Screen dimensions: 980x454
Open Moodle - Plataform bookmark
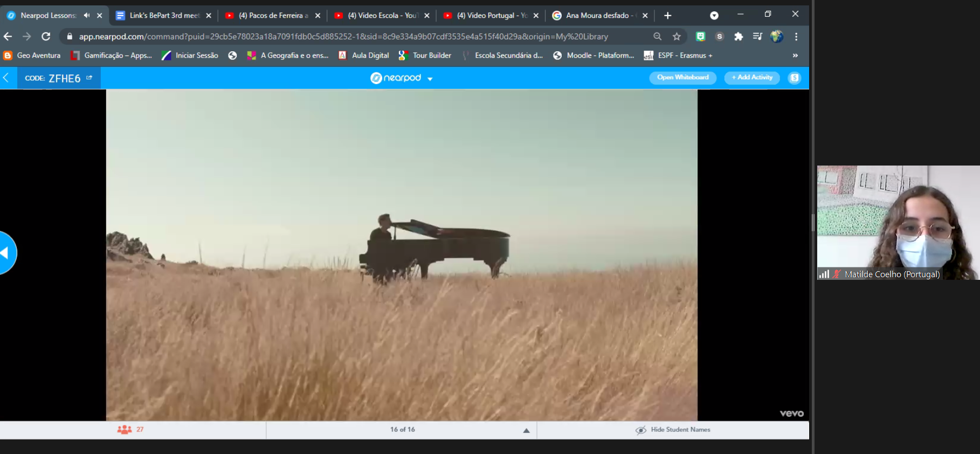594,56
